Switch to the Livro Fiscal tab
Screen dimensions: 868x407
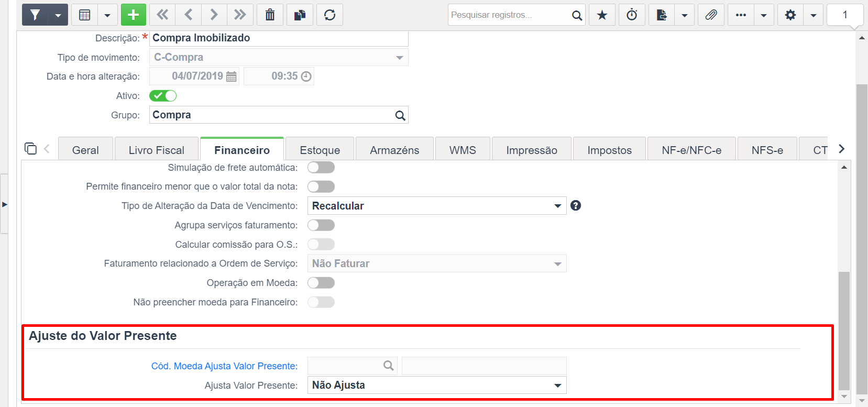coord(157,150)
